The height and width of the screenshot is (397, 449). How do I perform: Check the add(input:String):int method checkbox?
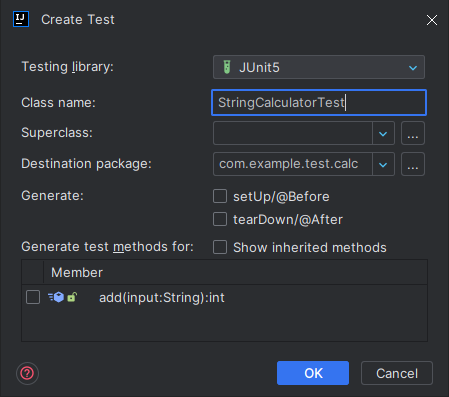33,297
